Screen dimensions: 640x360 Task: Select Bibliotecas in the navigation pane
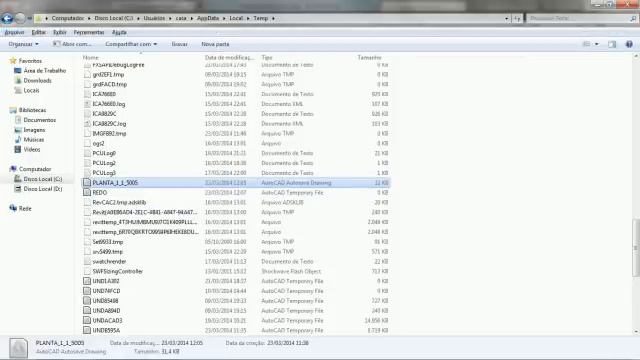click(32, 110)
